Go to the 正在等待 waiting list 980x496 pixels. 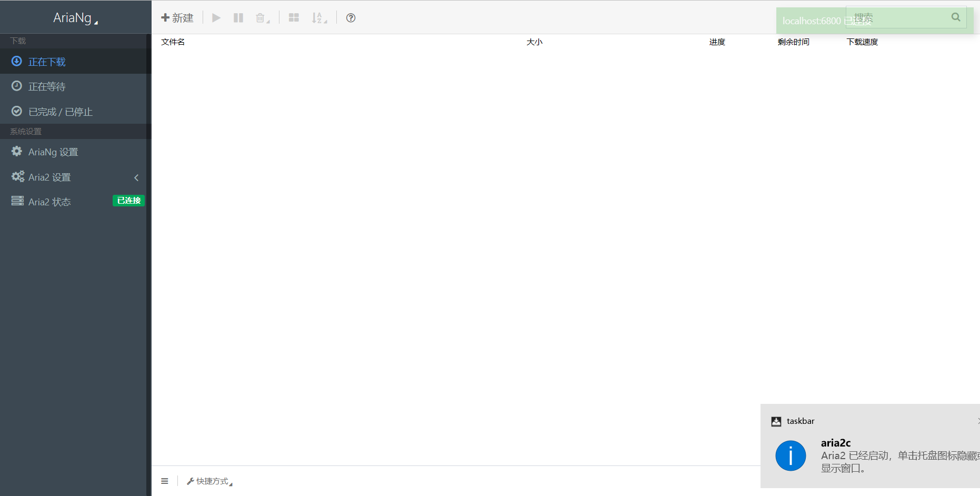[47, 86]
